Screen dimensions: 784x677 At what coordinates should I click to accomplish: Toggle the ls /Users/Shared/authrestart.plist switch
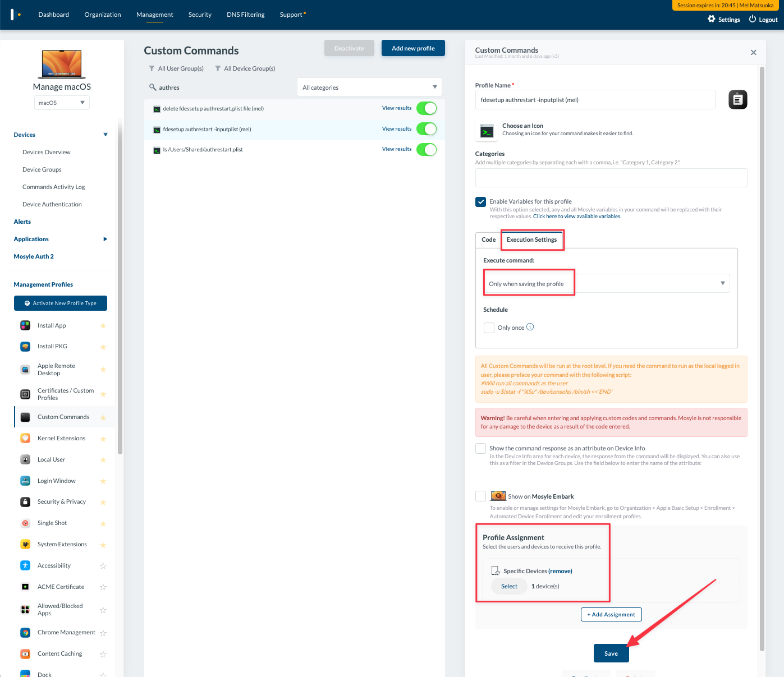tap(427, 150)
